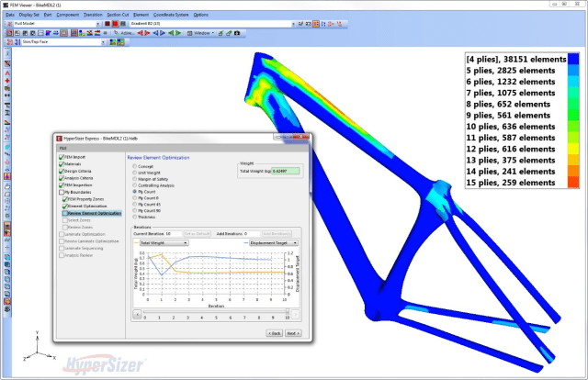Click the Add Iteration(s) button
Screen dimensions: 588x380
[x=277, y=233]
